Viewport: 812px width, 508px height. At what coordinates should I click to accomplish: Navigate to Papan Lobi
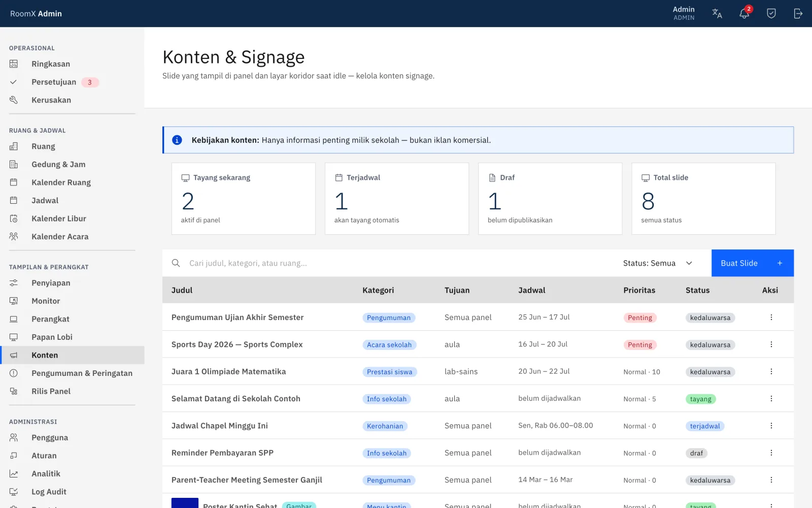(72, 337)
